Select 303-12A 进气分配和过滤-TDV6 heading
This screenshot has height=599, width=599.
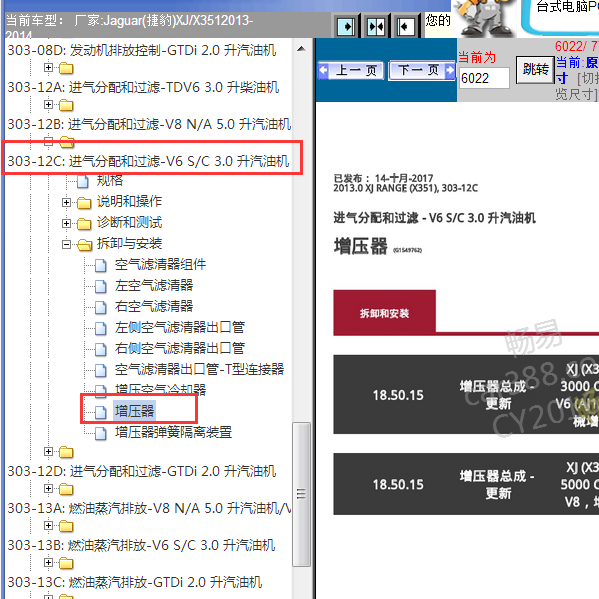(143, 87)
